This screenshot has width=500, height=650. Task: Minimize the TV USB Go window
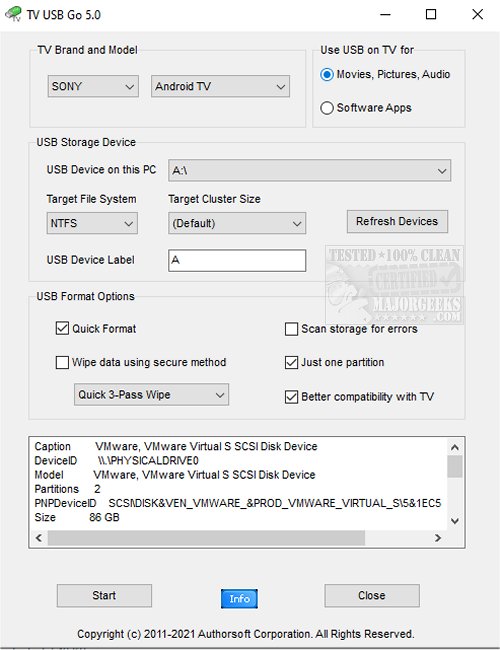click(x=385, y=15)
